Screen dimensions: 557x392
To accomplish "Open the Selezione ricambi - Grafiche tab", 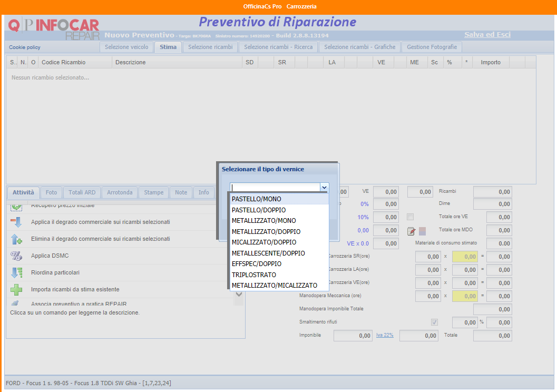I will pos(359,47).
